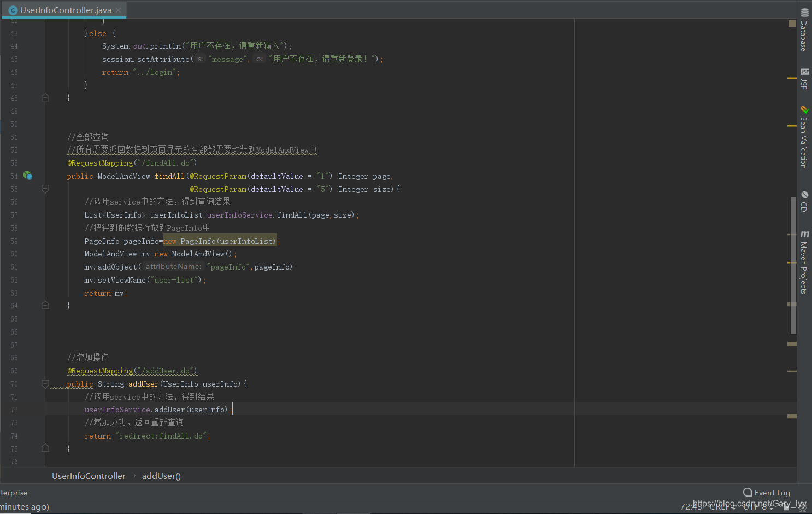
Task: Open the Event Log panel
Action: pos(767,493)
